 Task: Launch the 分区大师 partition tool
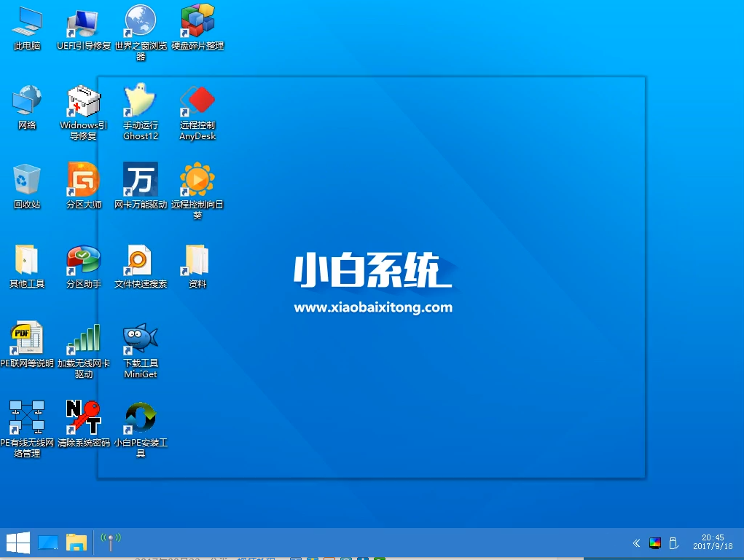tap(83, 180)
